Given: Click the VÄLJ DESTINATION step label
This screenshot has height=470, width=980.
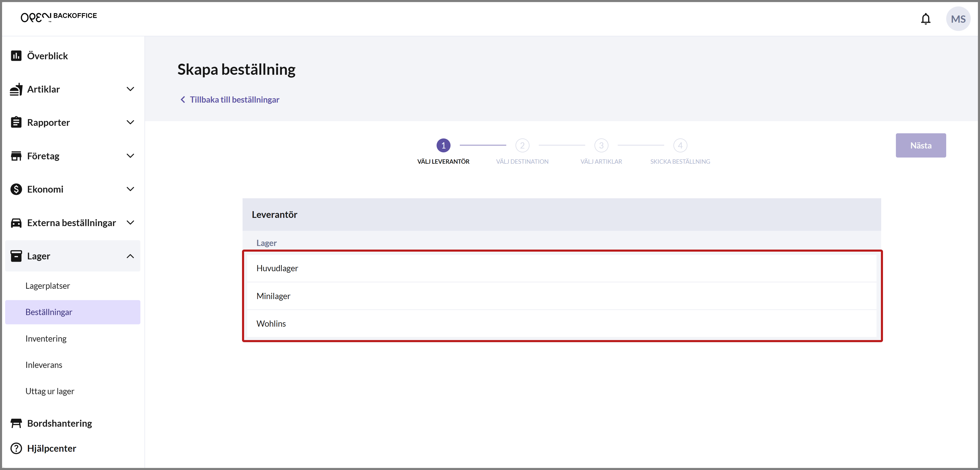Looking at the screenshot, I should click(522, 162).
